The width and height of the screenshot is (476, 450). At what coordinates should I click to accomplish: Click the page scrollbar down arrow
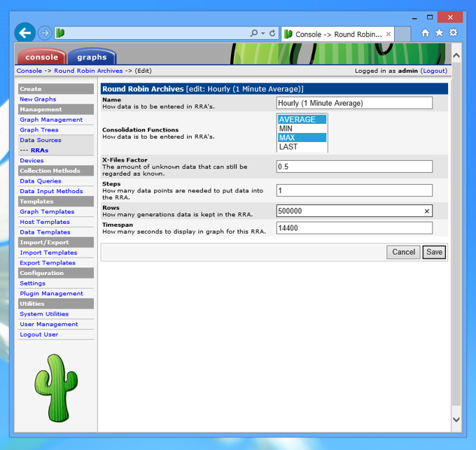[x=456, y=420]
